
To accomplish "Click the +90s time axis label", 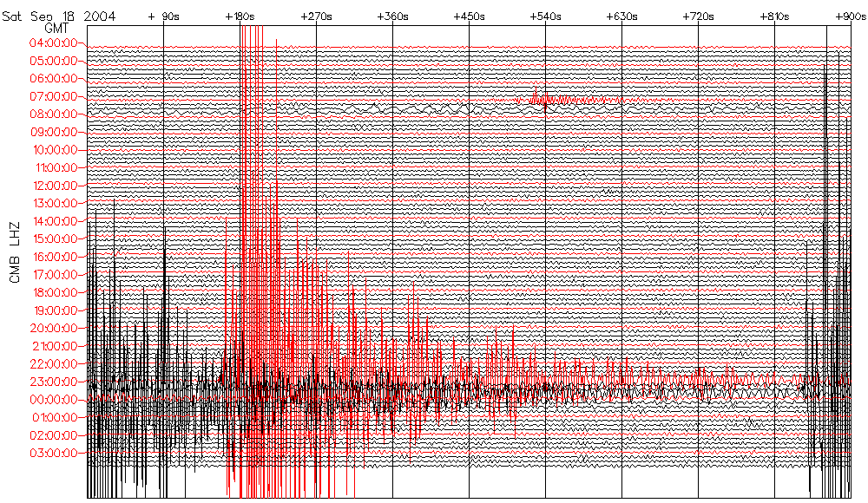I will click(163, 16).
